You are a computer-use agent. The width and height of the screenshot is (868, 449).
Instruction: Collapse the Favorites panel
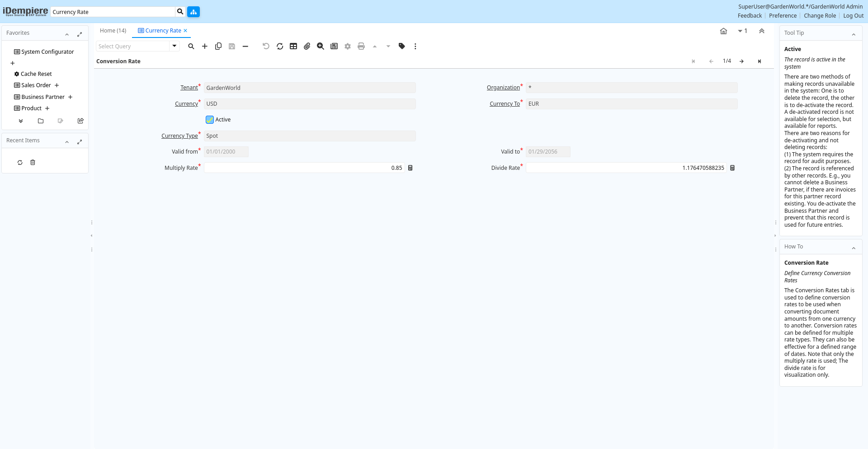[x=67, y=34]
